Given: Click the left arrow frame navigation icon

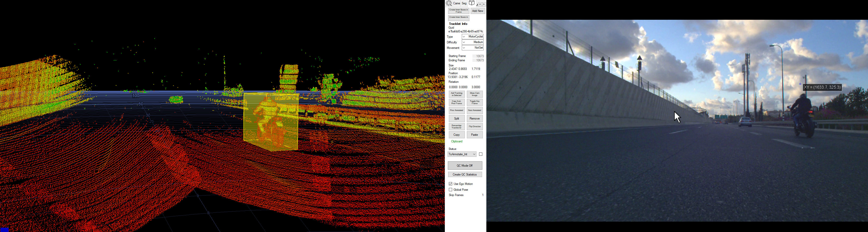Looking at the screenshot, I should (480, 4).
